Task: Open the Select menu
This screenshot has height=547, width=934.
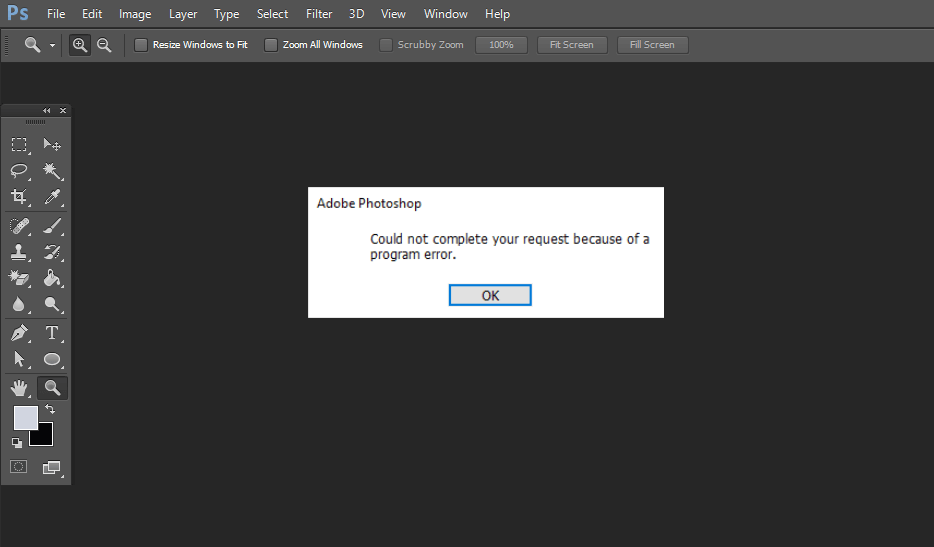Action: click(272, 14)
